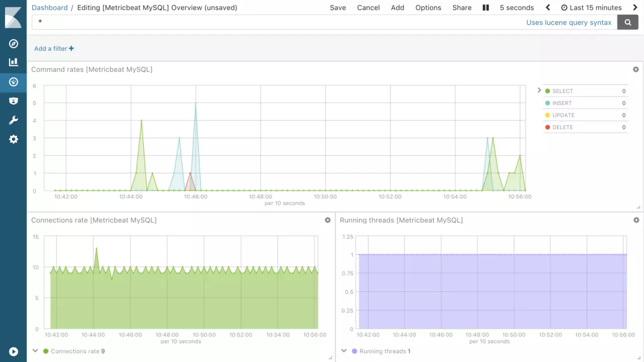644x362 pixels.
Task: Pause the auto-refresh
Action: pos(486,8)
